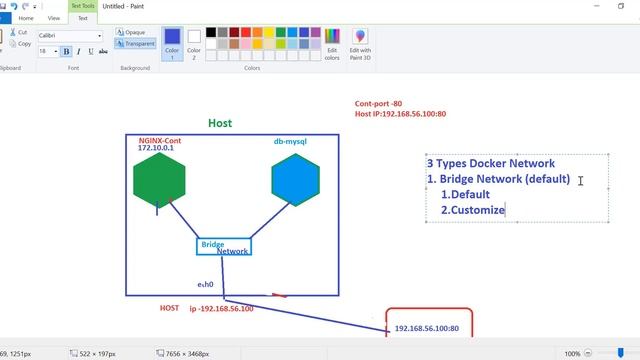Select the Color 1 foreground button

pos(172,44)
